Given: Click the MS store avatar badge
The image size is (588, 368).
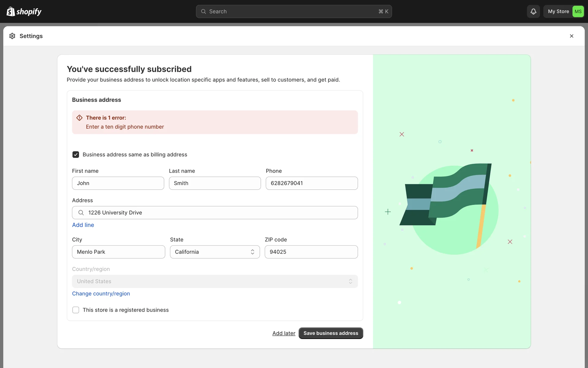Looking at the screenshot, I should tap(578, 12).
